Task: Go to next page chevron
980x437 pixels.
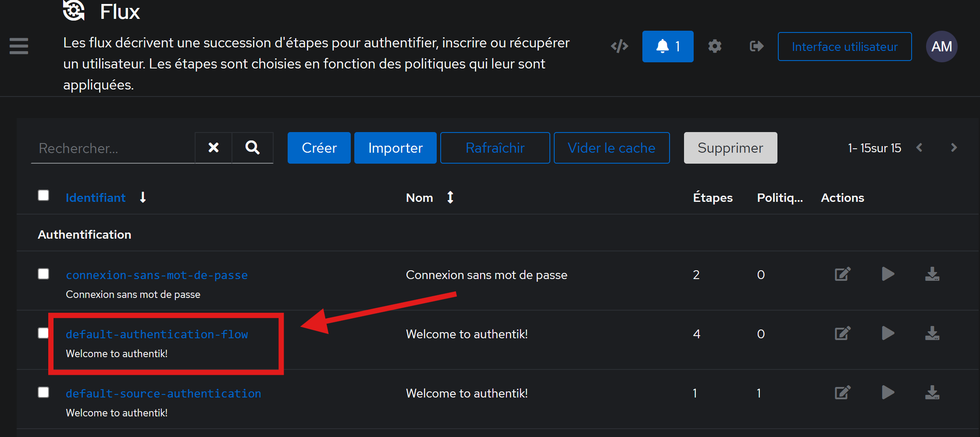Action: tap(954, 148)
